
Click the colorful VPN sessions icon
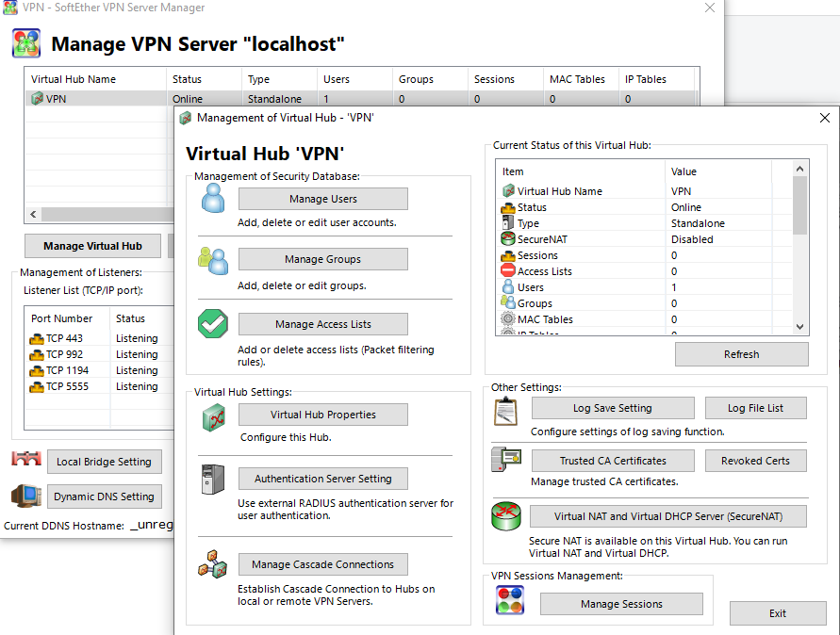pos(510,599)
